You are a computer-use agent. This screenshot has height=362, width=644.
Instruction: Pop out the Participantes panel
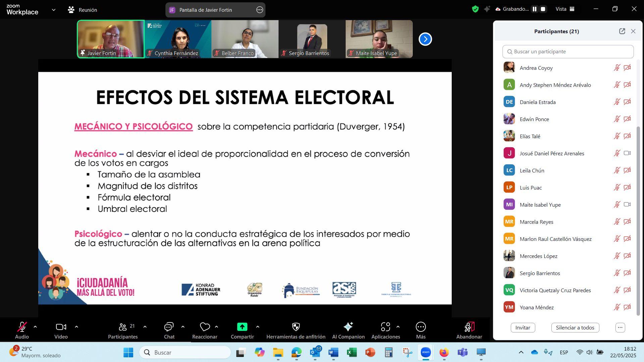point(622,31)
